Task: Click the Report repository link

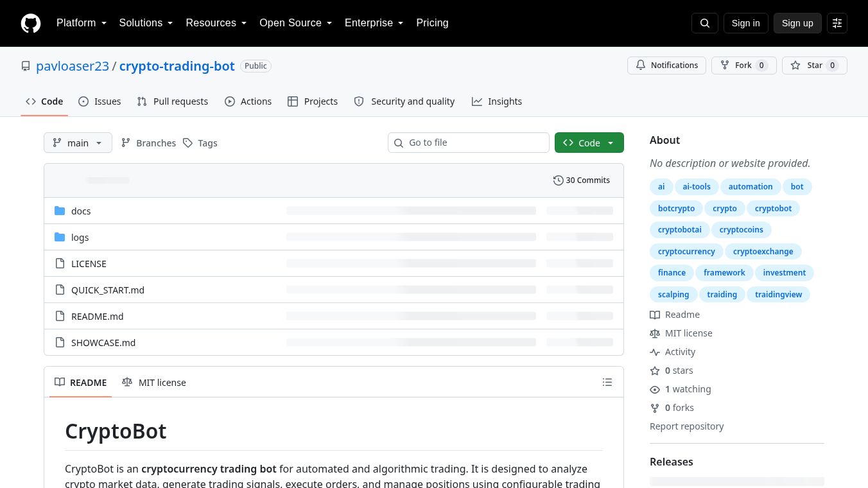Action: [x=686, y=426]
